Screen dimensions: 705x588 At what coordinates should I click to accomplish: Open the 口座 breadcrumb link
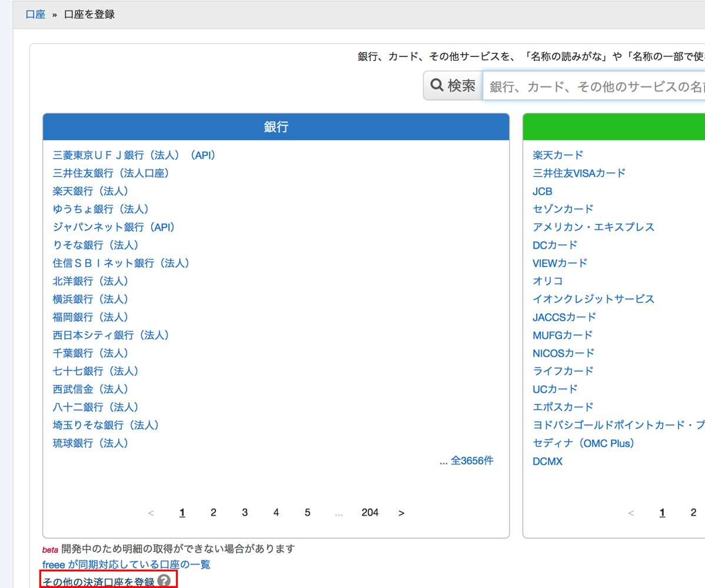pos(35,14)
